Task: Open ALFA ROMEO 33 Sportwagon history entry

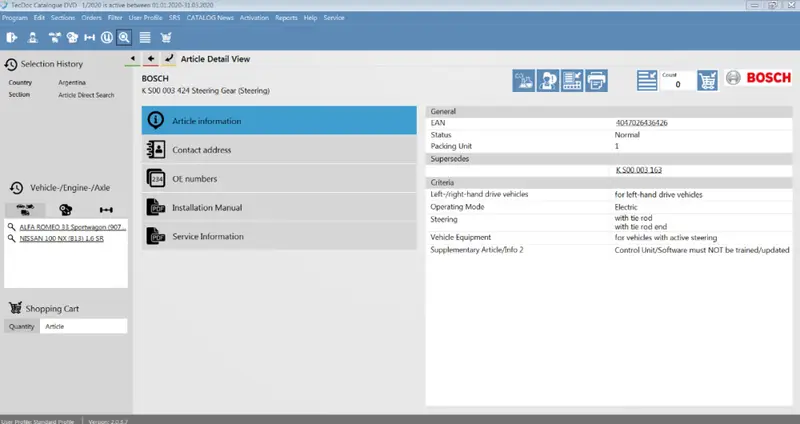Action: pos(72,227)
